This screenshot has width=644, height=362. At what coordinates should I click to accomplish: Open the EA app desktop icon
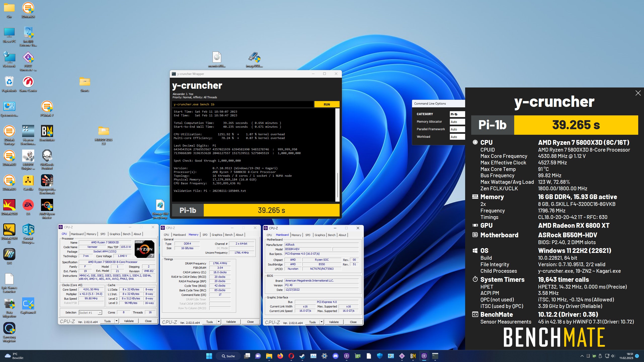(28, 207)
